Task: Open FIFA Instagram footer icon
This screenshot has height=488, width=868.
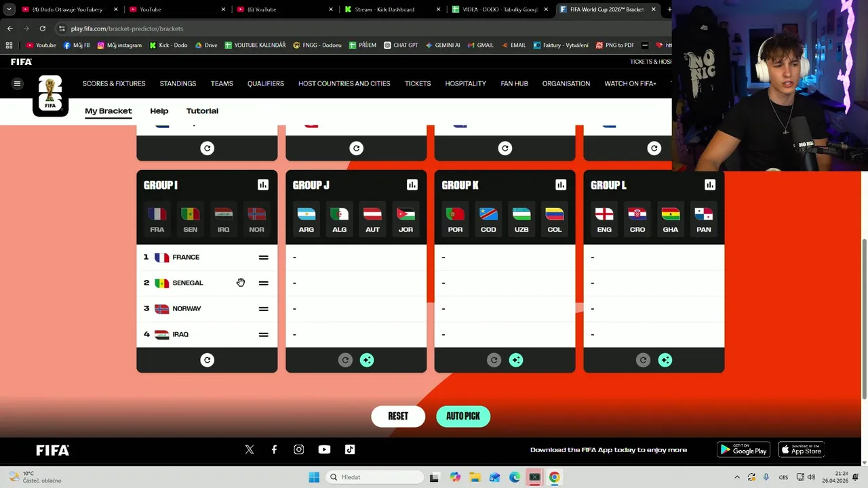Action: tap(299, 449)
